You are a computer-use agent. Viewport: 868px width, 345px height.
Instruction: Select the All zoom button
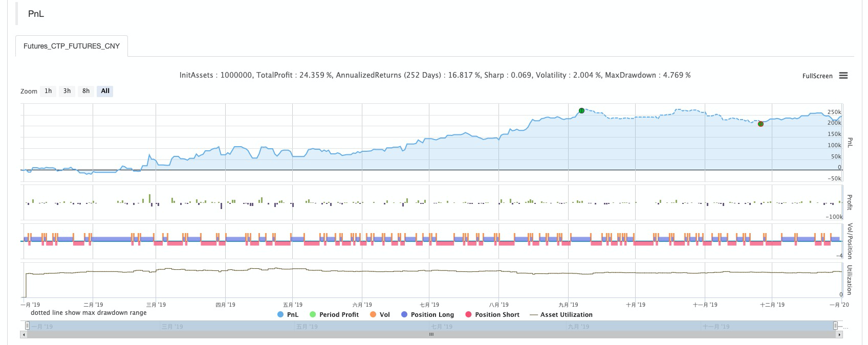pos(105,91)
